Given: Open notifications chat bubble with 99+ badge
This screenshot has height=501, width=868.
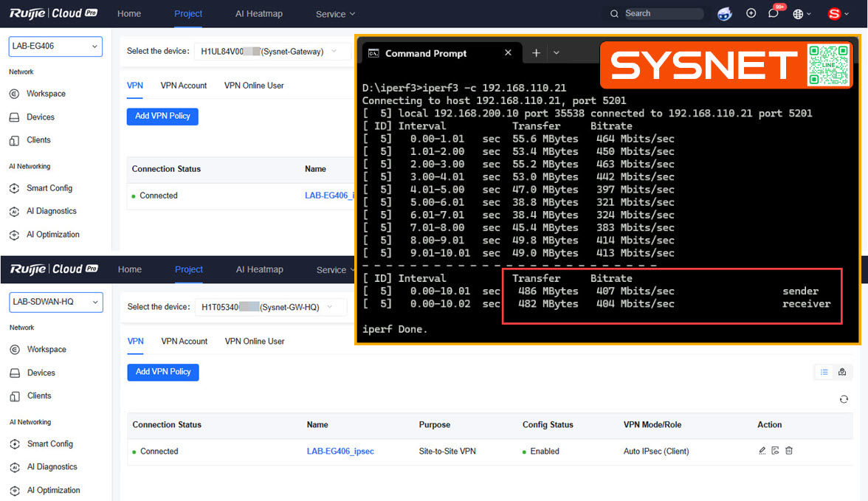Looking at the screenshot, I should (x=774, y=13).
